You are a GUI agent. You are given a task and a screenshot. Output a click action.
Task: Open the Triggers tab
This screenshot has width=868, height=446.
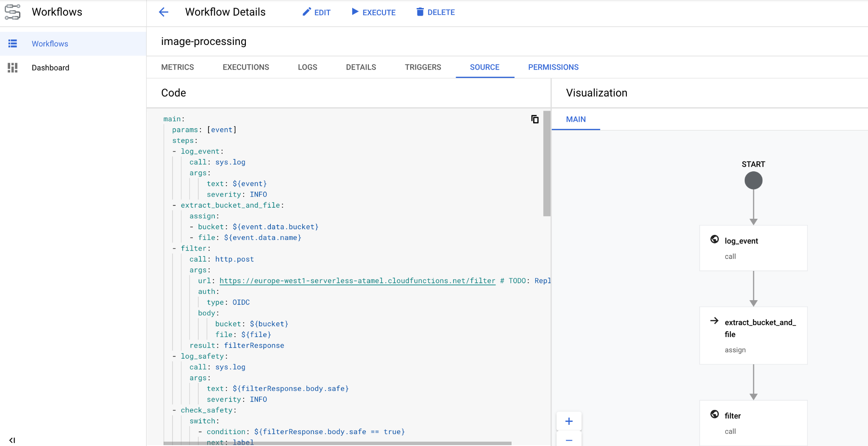coord(423,67)
